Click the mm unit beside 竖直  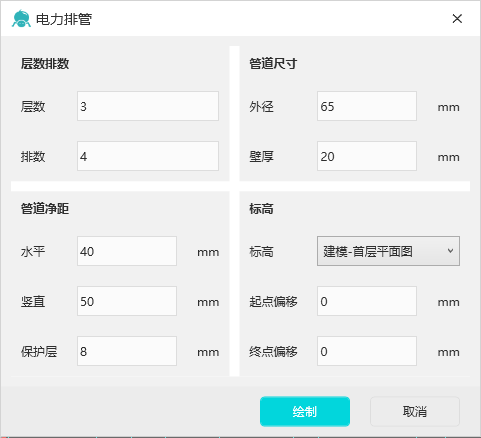pyautogui.click(x=208, y=303)
